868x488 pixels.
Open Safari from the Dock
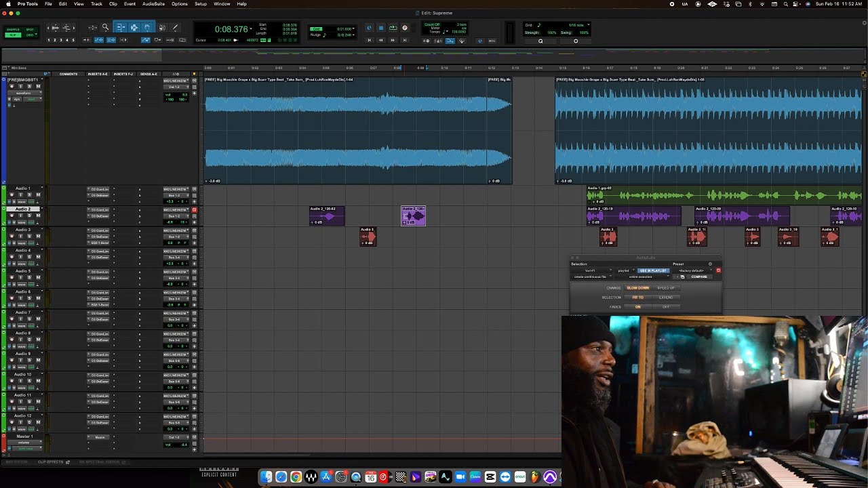(x=281, y=477)
